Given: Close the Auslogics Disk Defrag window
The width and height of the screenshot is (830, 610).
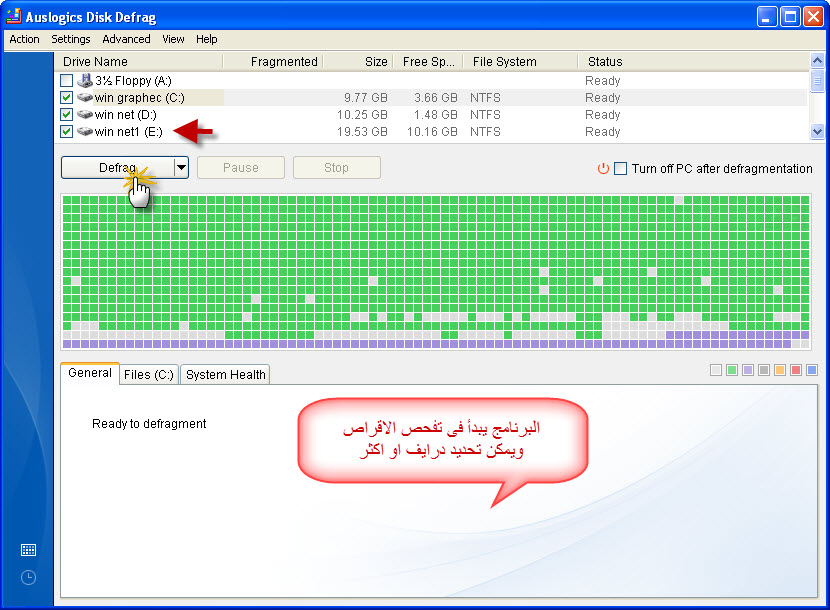Looking at the screenshot, I should point(813,17).
